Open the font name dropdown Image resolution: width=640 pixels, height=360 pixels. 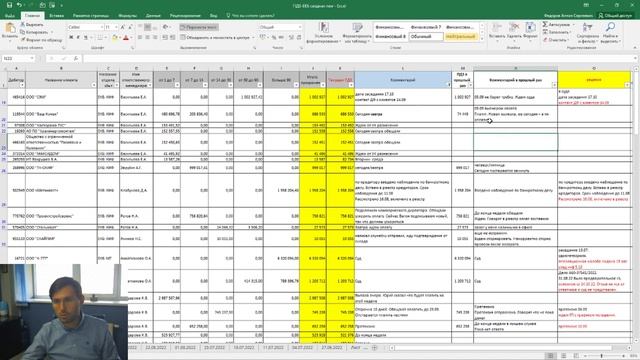pyautogui.click(x=101, y=27)
